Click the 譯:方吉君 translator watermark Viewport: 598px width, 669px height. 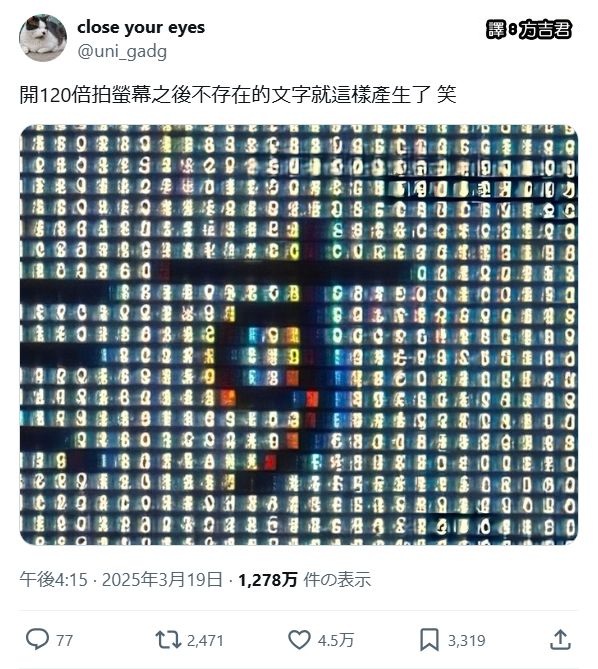pos(528,29)
